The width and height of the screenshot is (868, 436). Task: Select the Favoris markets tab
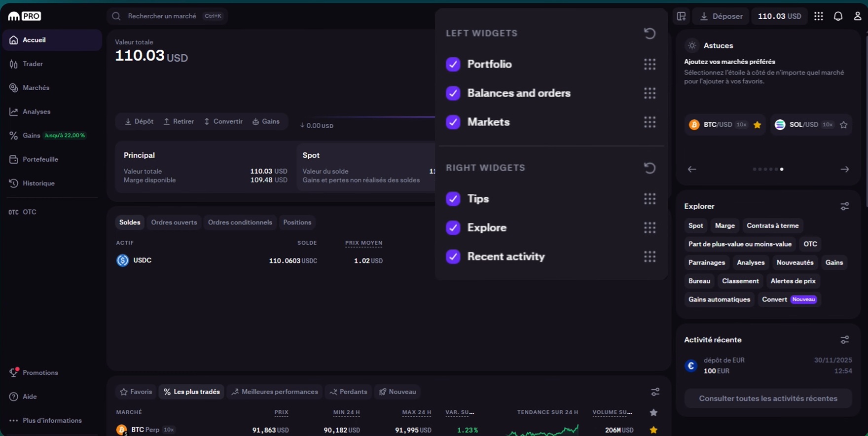[136, 392]
